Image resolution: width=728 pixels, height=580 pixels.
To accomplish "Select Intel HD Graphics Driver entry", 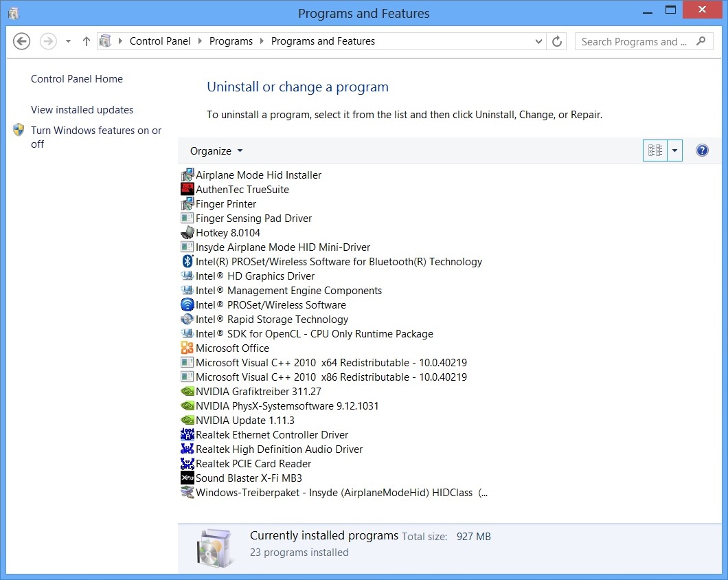I will (255, 276).
